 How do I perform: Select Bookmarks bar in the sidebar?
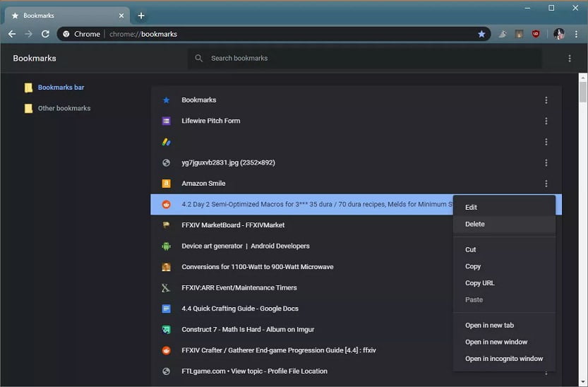(61, 88)
